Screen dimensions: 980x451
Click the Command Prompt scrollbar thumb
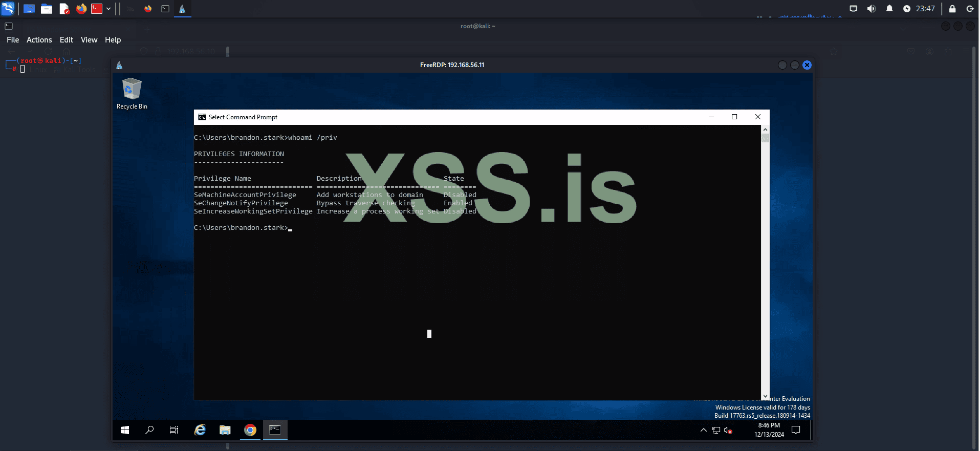[766, 138]
